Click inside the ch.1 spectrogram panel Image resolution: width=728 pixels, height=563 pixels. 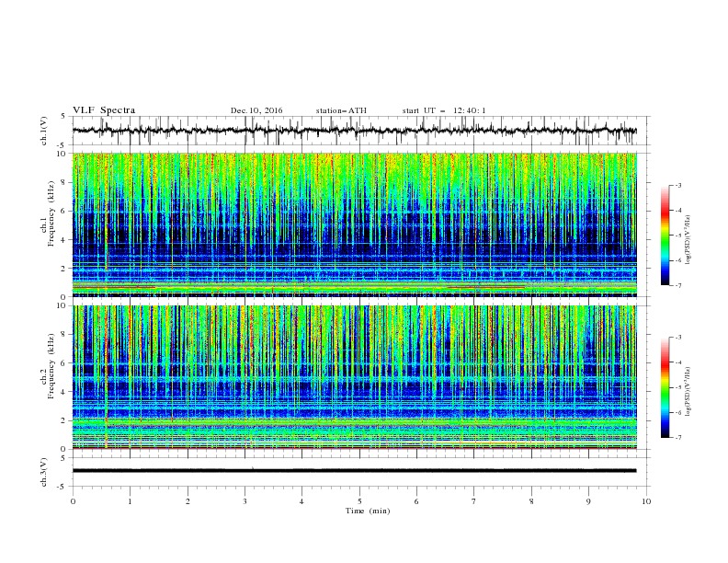[x=354, y=224]
